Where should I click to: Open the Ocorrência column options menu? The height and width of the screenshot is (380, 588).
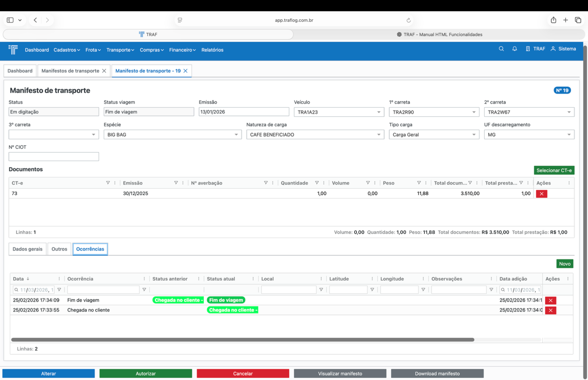144,279
